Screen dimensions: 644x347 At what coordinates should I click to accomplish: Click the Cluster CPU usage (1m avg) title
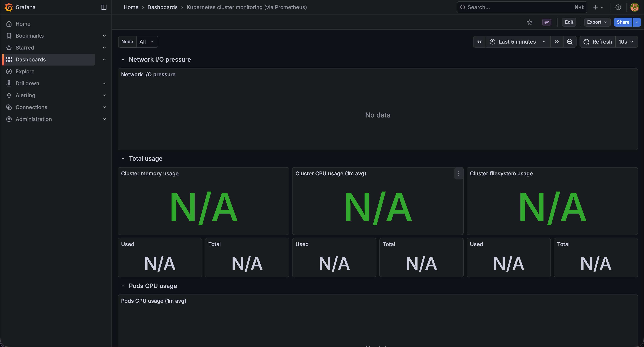click(331, 174)
